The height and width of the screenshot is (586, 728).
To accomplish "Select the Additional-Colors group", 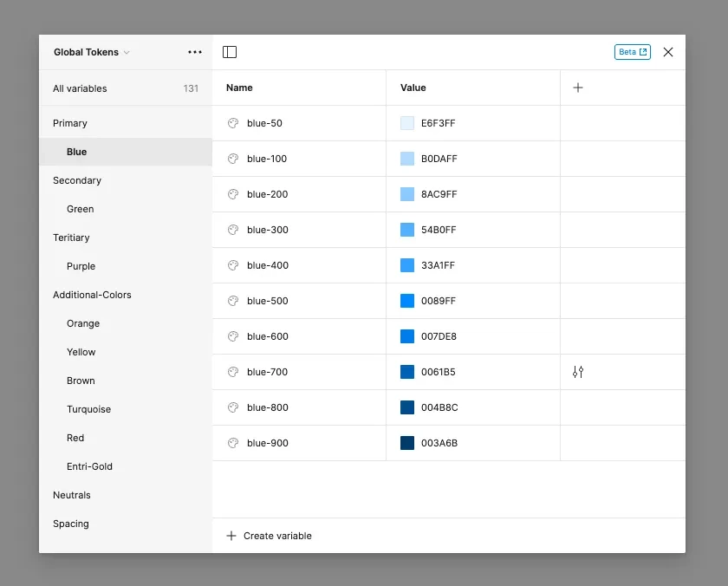I will tap(126, 295).
